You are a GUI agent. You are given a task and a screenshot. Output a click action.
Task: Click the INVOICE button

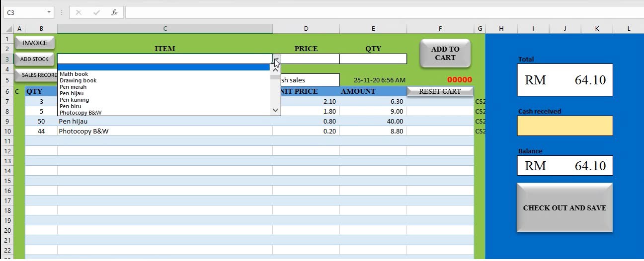click(35, 43)
